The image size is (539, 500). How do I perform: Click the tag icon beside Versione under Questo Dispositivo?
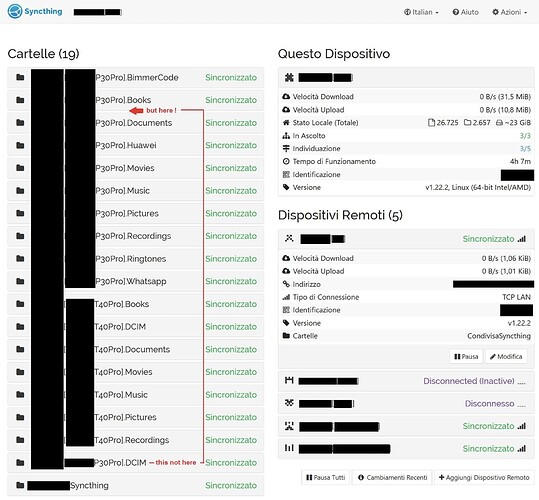pyautogui.click(x=286, y=187)
